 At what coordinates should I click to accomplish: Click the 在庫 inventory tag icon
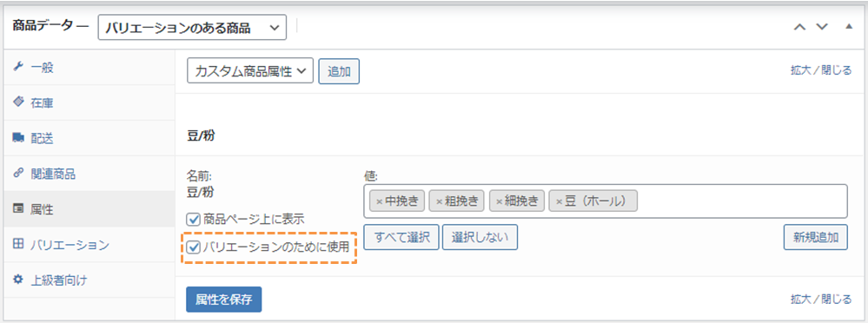coord(18,102)
